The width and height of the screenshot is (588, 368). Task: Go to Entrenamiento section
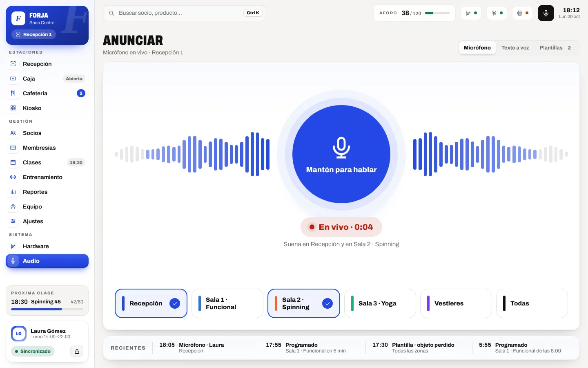pos(47,177)
